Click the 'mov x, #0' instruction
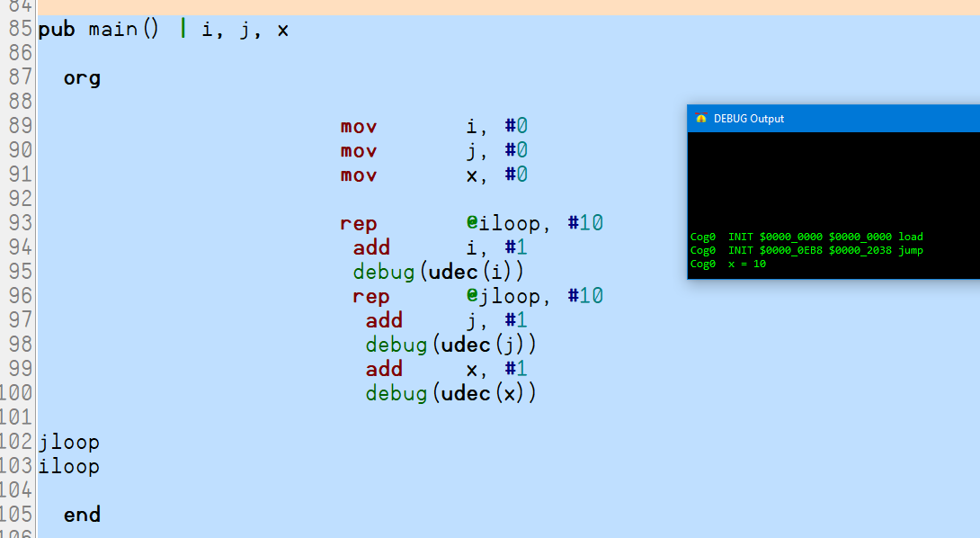The height and width of the screenshot is (538, 980). (x=433, y=175)
